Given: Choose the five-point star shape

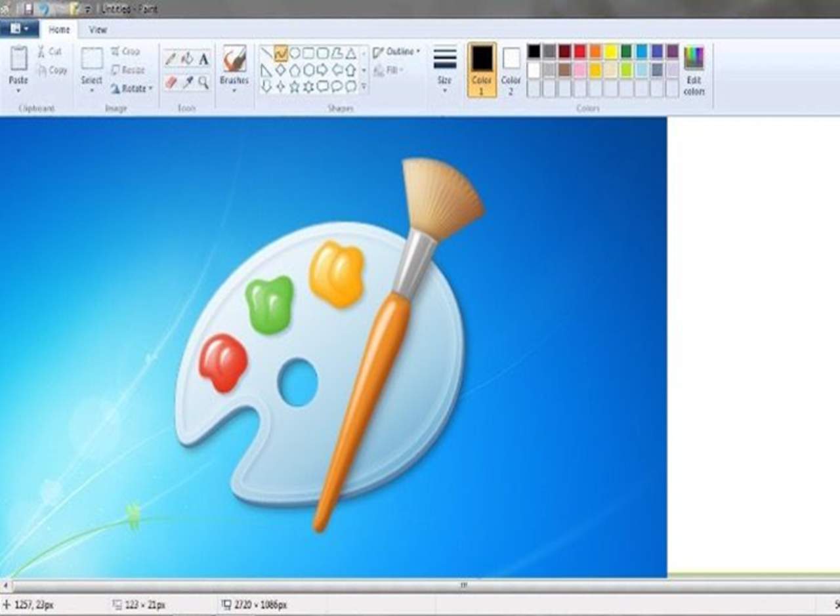Looking at the screenshot, I should pos(294,87).
